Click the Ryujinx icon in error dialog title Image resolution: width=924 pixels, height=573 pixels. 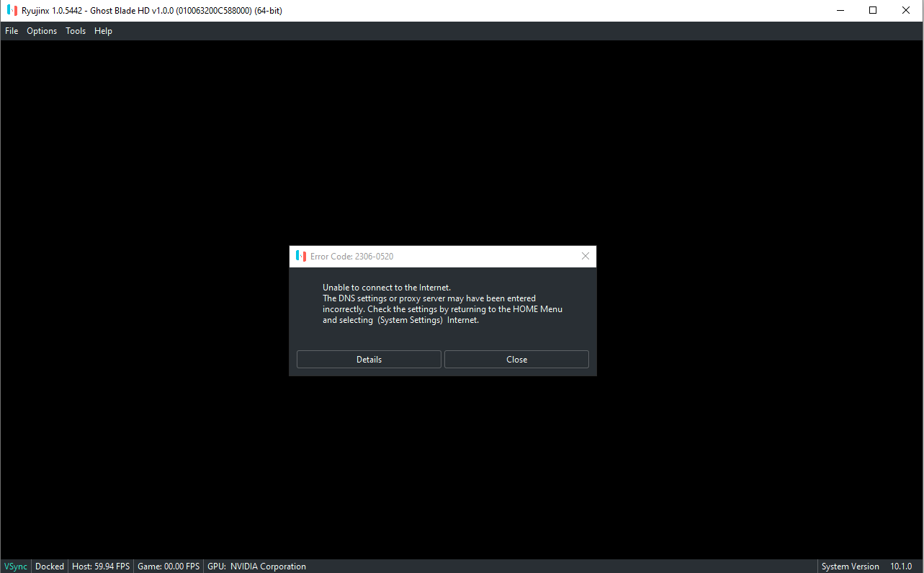coord(301,256)
